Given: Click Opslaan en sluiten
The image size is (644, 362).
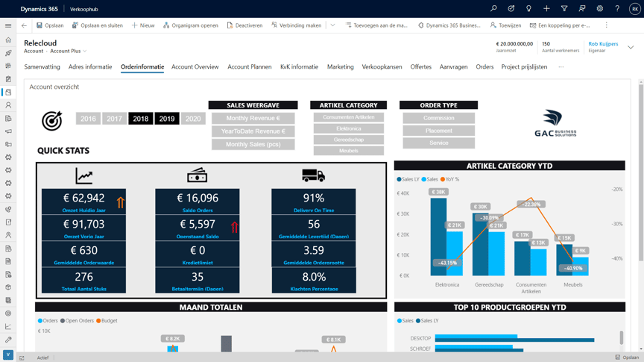Looking at the screenshot, I should [x=98, y=25].
